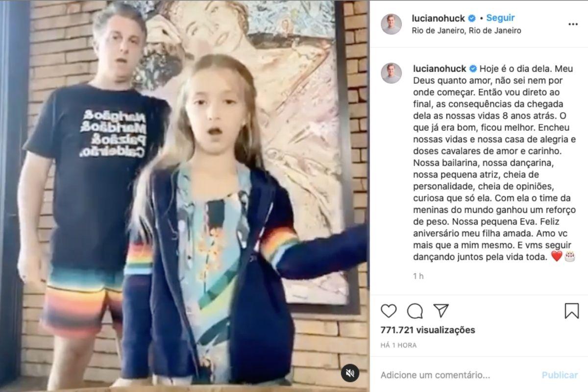Click the lucianohuck username in the caption
Image resolution: width=588 pixels, height=392 pixels.
point(440,69)
